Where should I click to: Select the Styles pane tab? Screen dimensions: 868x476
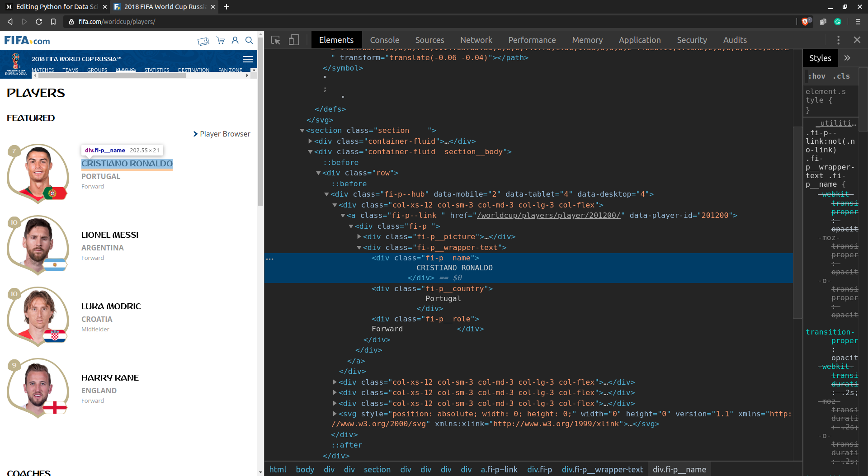tap(820, 58)
